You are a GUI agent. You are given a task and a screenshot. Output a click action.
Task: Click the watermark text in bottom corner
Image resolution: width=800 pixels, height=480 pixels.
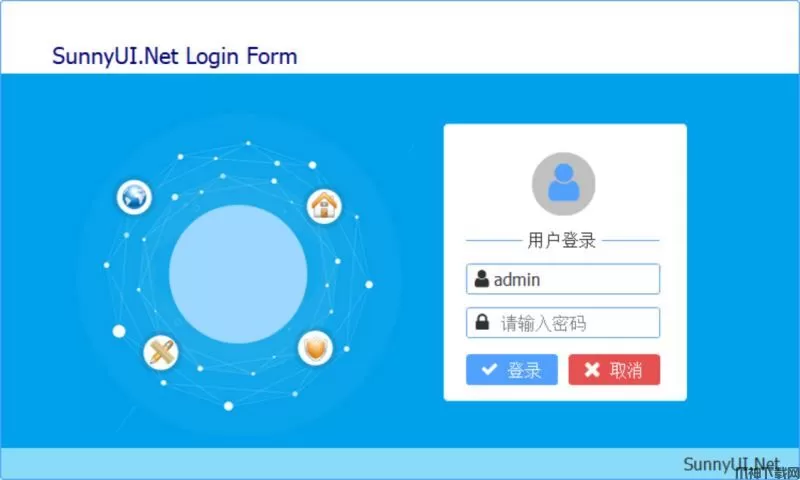click(766, 473)
